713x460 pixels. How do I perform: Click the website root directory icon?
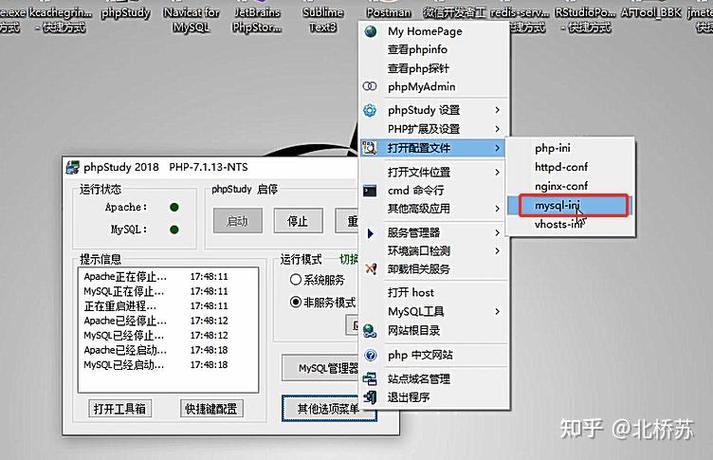370,330
